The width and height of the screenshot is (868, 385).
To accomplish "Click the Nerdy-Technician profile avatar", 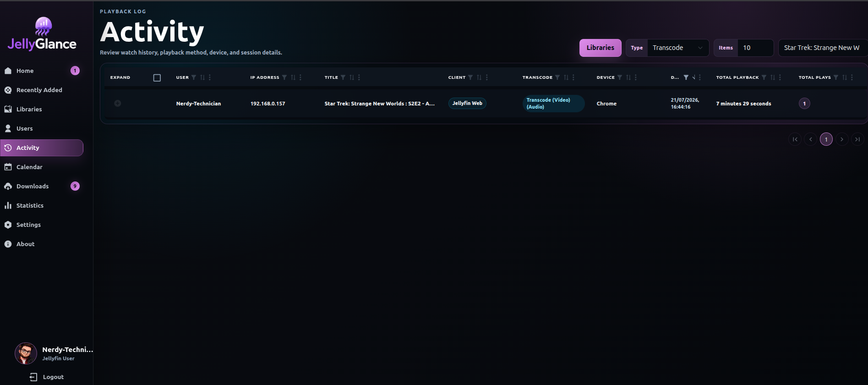I will tap(26, 353).
